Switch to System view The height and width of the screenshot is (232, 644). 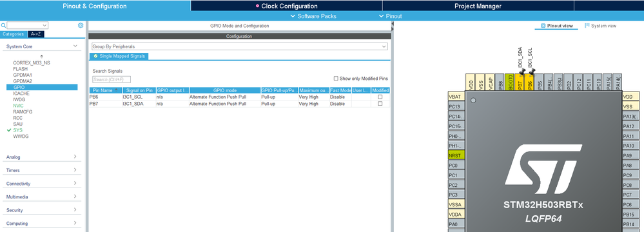coord(600,26)
